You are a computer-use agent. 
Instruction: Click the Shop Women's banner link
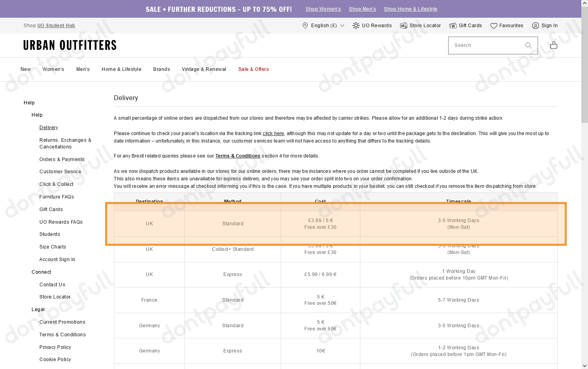(323, 9)
